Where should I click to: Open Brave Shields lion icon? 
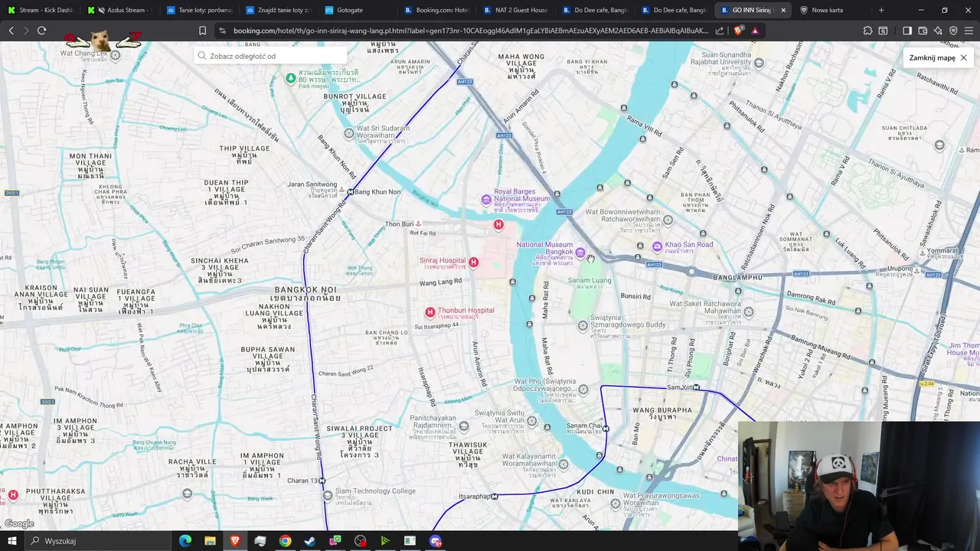738,31
